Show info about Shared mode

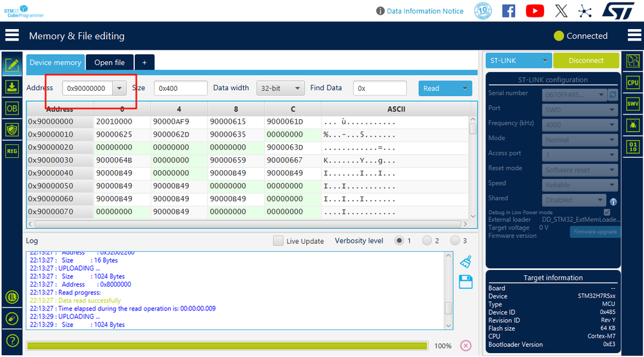(x=613, y=202)
